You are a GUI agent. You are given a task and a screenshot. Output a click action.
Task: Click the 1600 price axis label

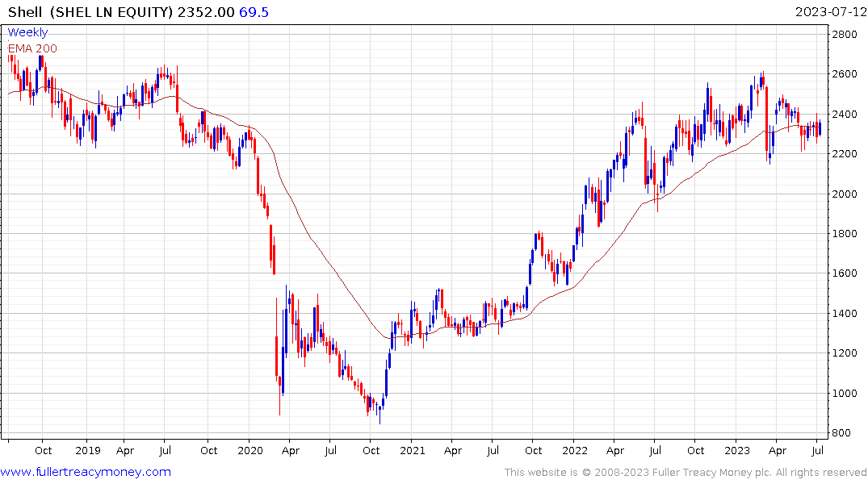point(845,273)
